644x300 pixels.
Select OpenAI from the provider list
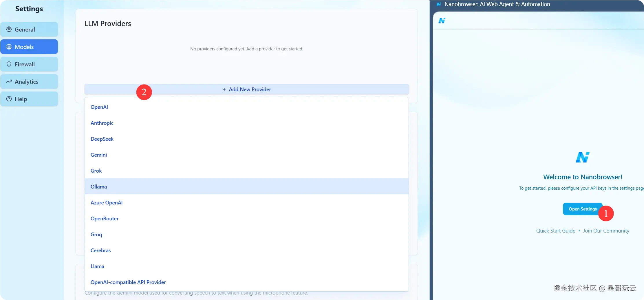(247, 107)
